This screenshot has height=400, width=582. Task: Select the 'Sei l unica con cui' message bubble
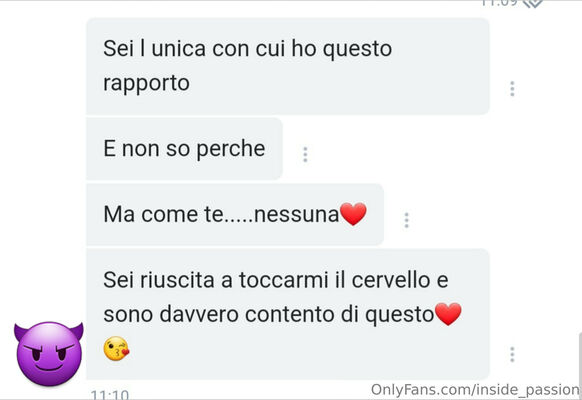(x=288, y=66)
